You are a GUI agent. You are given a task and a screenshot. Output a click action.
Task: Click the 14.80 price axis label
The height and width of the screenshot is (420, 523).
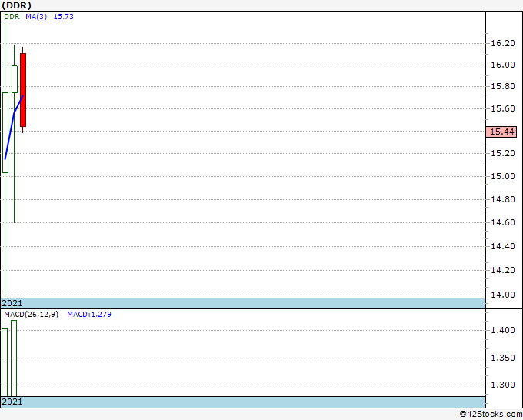click(x=503, y=199)
